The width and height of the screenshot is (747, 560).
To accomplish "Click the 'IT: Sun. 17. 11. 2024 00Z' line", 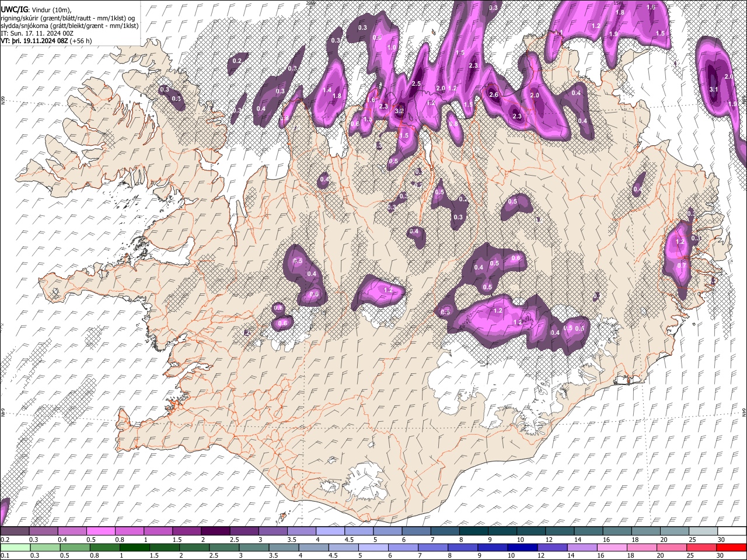I will pyautogui.click(x=37, y=34).
